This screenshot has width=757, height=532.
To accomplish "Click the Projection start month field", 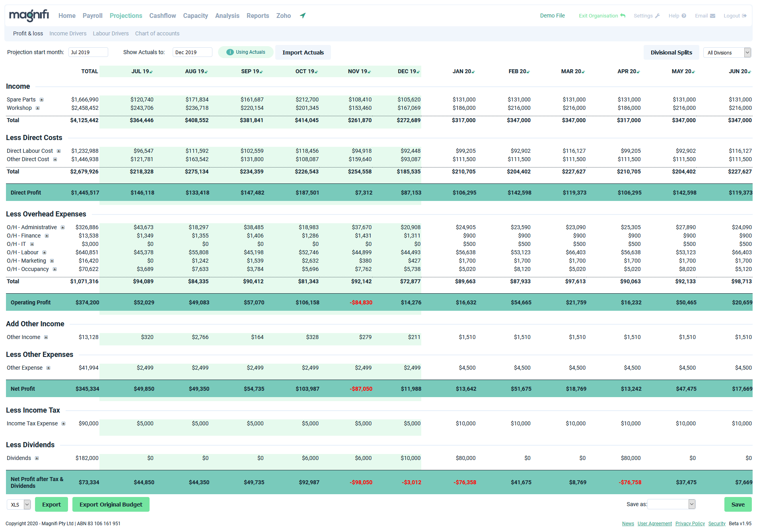I will (88, 53).
